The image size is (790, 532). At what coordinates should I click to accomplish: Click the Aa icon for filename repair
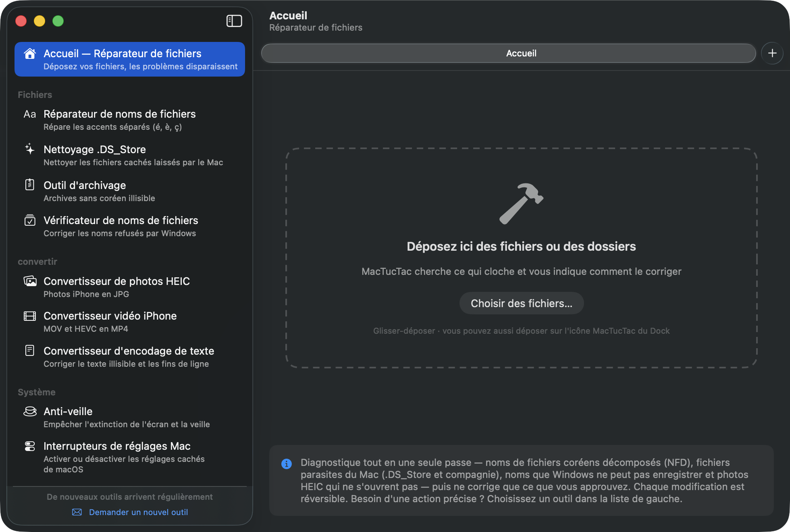pyautogui.click(x=30, y=114)
